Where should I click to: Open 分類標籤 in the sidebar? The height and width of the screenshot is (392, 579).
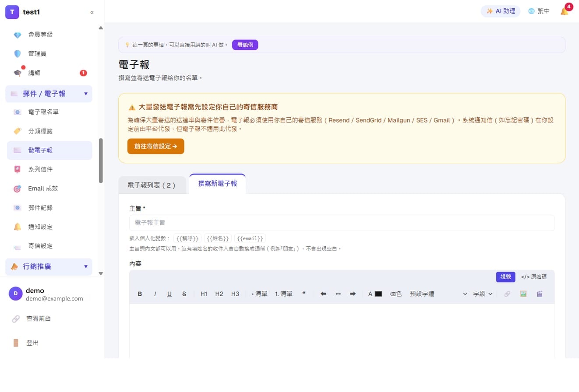pos(49,131)
